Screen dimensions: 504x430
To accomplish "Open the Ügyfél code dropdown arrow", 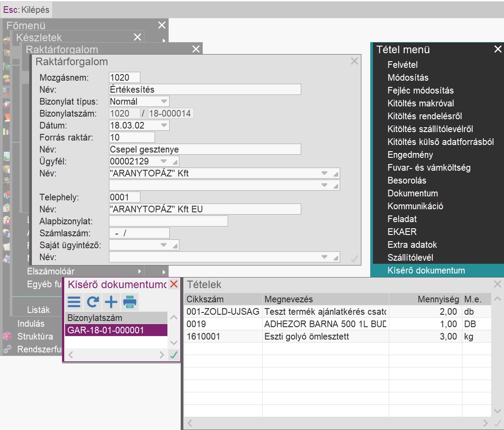I will 164,161.
